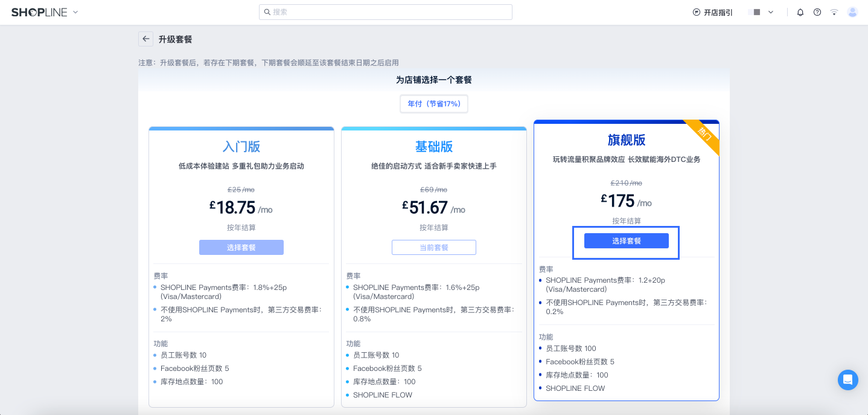The height and width of the screenshot is (415, 868).
Task: Click the struck-through £69 /mo price
Action: (434, 190)
